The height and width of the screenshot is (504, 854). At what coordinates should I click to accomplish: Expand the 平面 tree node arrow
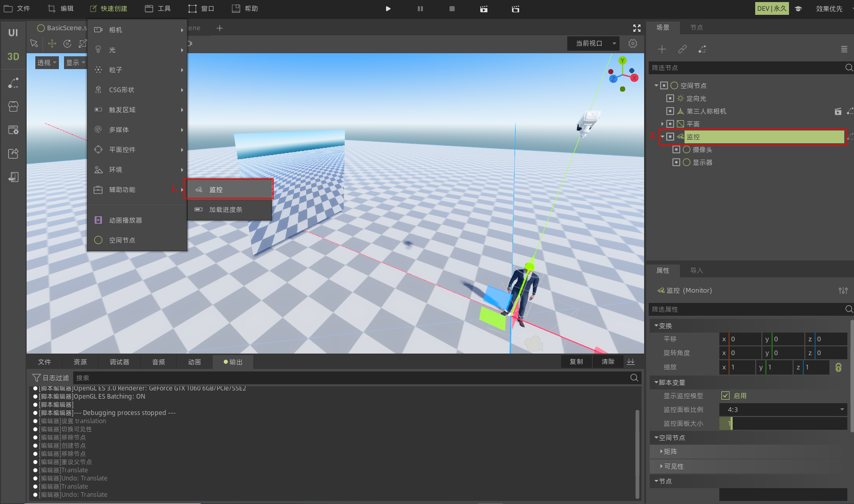coord(663,124)
